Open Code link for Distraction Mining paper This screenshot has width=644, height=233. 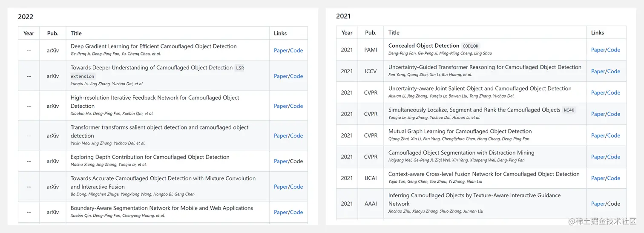point(614,157)
